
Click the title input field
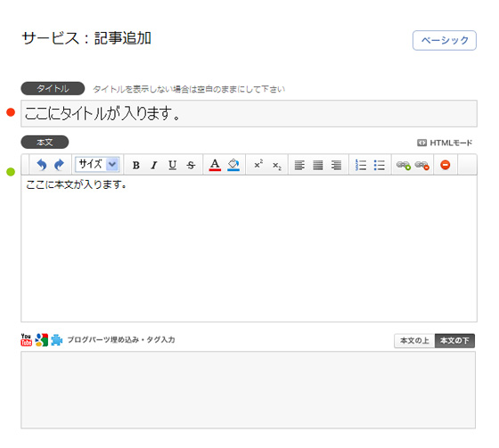(249, 114)
